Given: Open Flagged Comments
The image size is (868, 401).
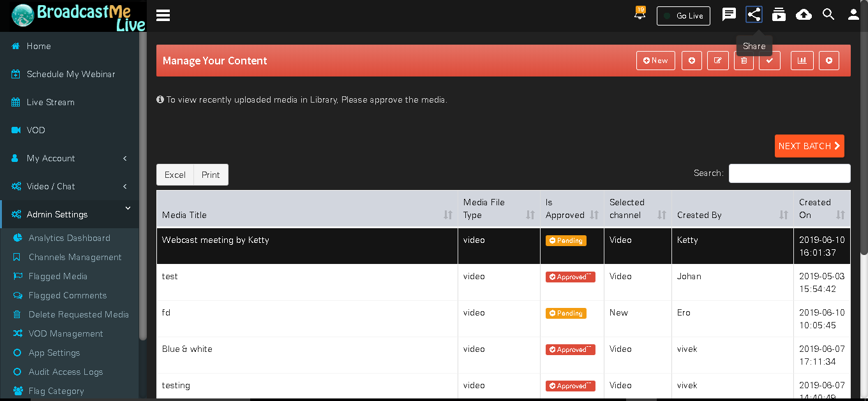Looking at the screenshot, I should tap(69, 295).
